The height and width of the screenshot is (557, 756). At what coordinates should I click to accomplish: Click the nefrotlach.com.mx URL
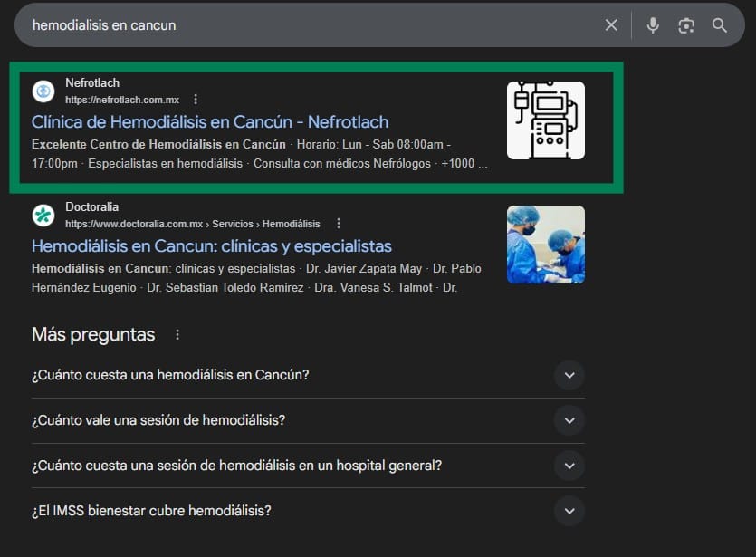tap(122, 100)
